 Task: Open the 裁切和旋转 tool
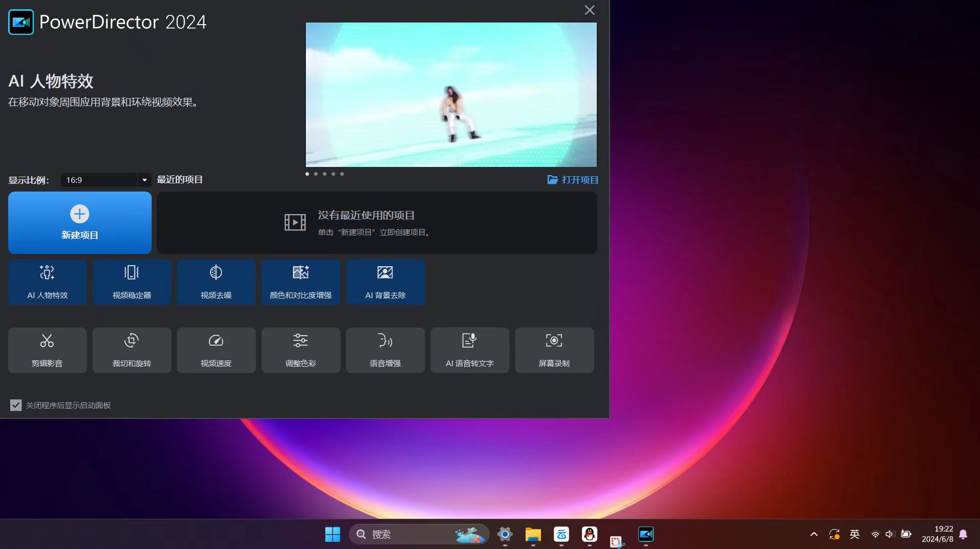click(132, 350)
